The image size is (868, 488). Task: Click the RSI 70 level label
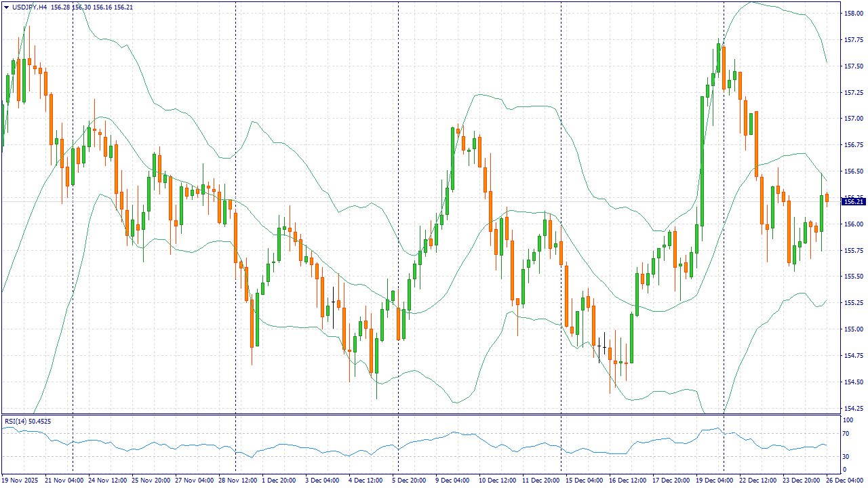845,434
